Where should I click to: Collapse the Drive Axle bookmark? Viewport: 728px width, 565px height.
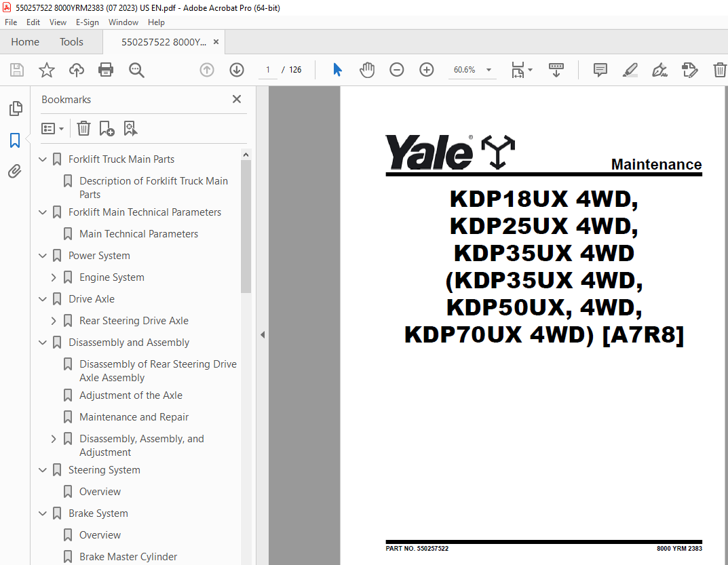pos(43,299)
